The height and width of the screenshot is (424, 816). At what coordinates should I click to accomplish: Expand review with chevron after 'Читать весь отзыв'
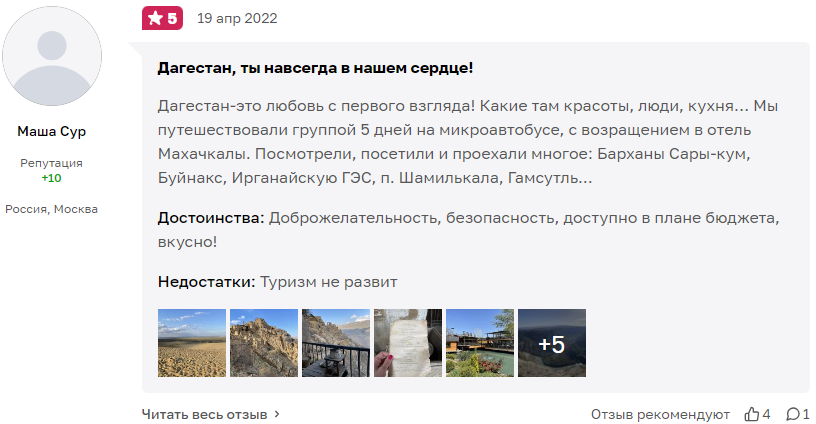(x=277, y=414)
